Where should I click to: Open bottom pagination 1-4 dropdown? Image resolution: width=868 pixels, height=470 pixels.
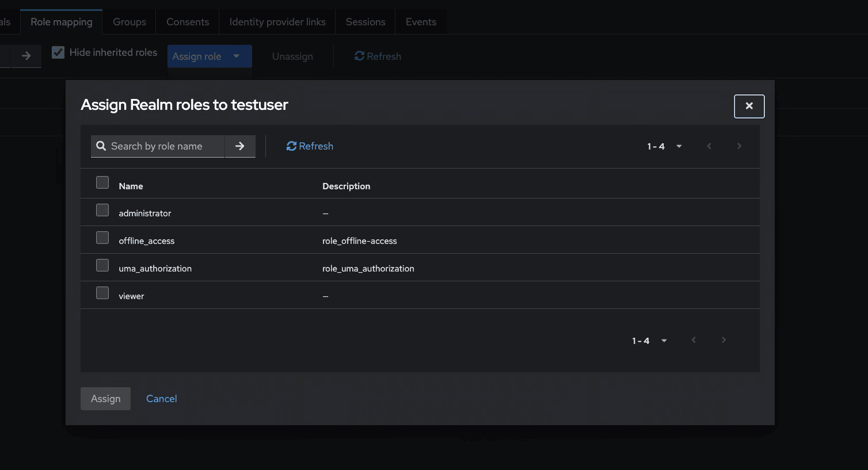pyautogui.click(x=649, y=341)
